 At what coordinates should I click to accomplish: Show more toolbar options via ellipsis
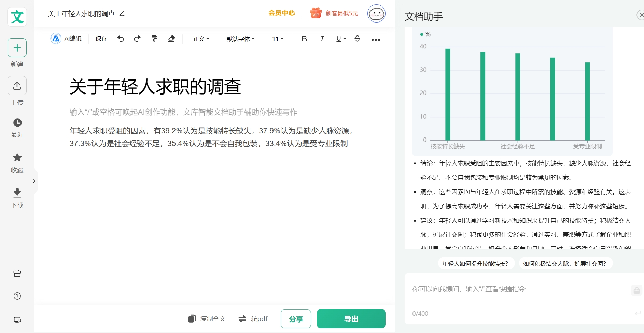point(376,40)
